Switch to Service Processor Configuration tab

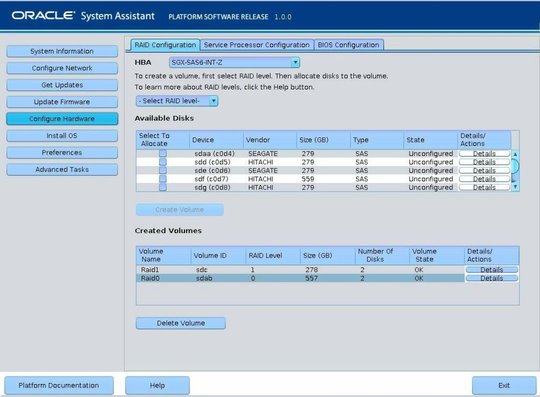point(257,45)
